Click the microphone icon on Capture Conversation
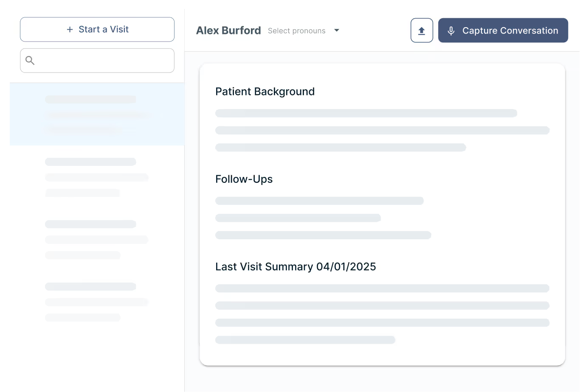Image resolution: width=580 pixels, height=392 pixels. pos(451,31)
